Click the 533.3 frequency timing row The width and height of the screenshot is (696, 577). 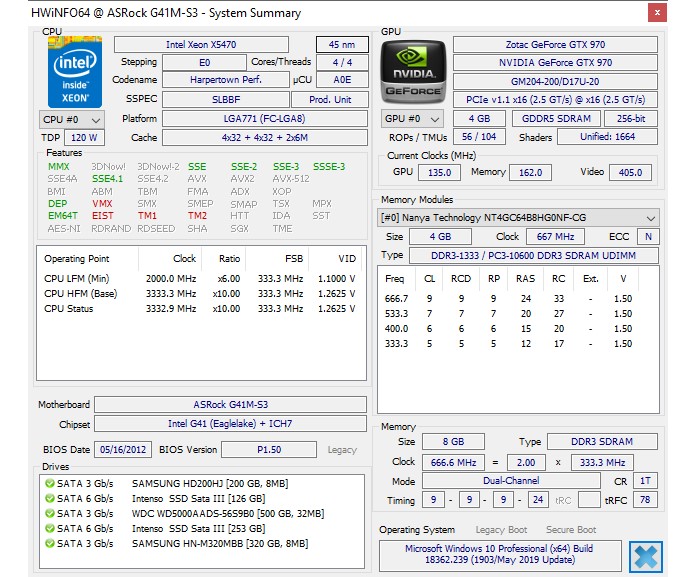coord(508,314)
